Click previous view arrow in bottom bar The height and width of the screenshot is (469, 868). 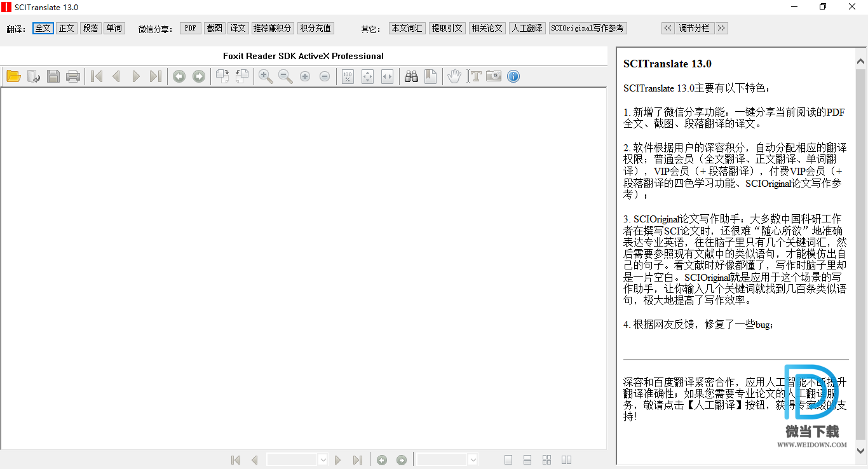pyautogui.click(x=382, y=459)
